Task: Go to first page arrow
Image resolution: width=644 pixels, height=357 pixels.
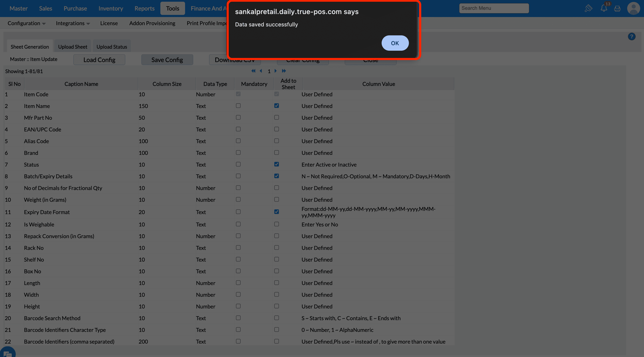Action: pos(253,71)
